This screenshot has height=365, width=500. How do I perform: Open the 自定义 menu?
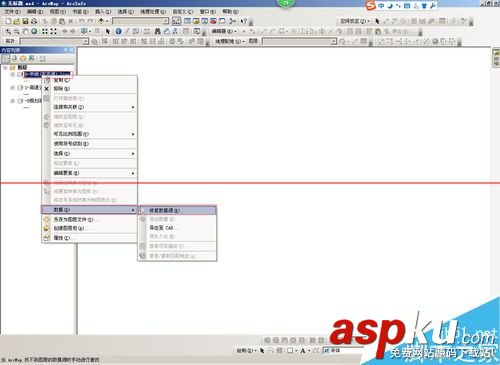pyautogui.click(x=183, y=12)
